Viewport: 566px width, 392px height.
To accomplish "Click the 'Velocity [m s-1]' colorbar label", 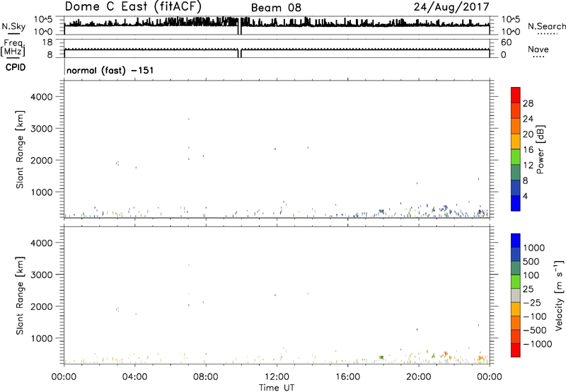I will 559,295.
